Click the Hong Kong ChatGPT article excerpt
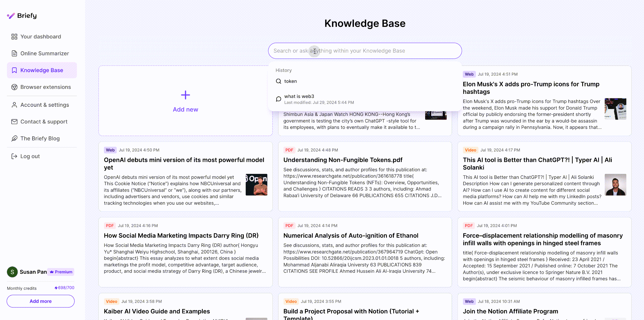 352,121
